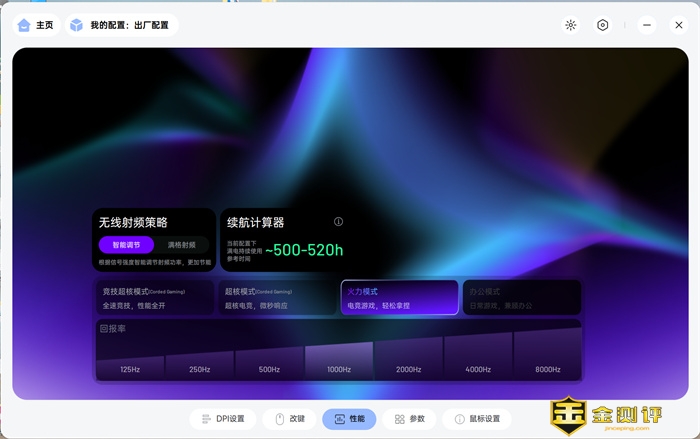The height and width of the screenshot is (439, 700).
Task: Set polling rate to 4000Hz
Action: (x=478, y=357)
